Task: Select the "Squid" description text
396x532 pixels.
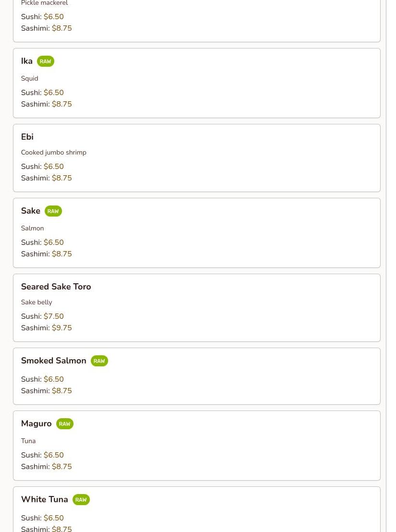Action: [29, 79]
